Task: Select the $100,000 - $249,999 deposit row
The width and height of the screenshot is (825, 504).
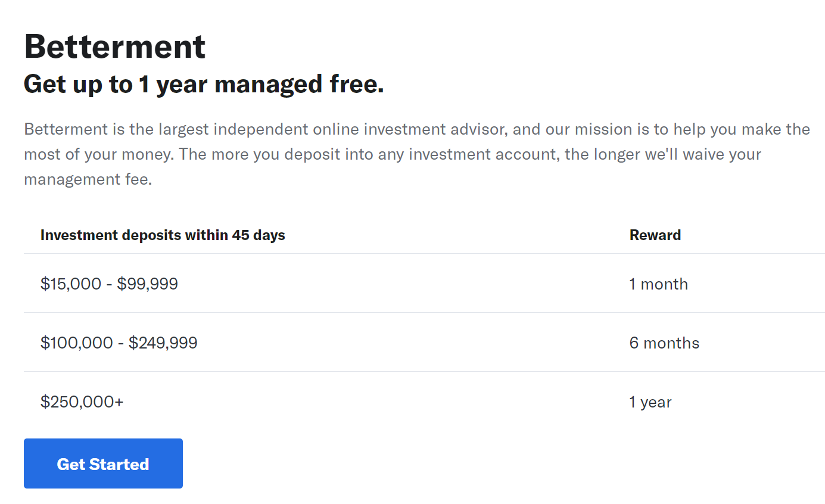Action: pyautogui.click(x=424, y=343)
